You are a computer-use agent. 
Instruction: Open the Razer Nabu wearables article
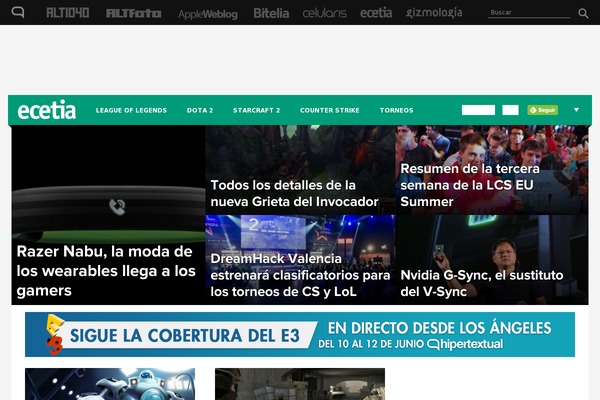click(x=108, y=215)
